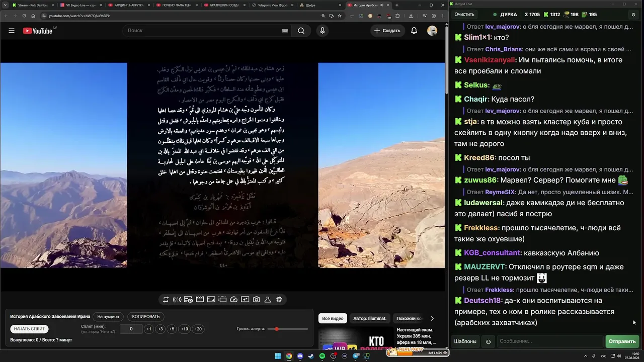Viewport: 644px width, 362px height.
Task: Go to the YouTube home logo
Action: coord(37,31)
